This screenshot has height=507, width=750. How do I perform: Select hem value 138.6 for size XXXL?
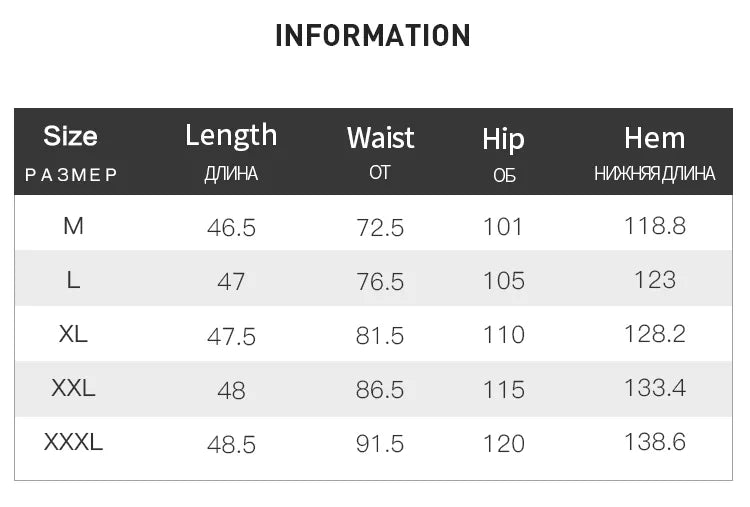pyautogui.click(x=654, y=442)
